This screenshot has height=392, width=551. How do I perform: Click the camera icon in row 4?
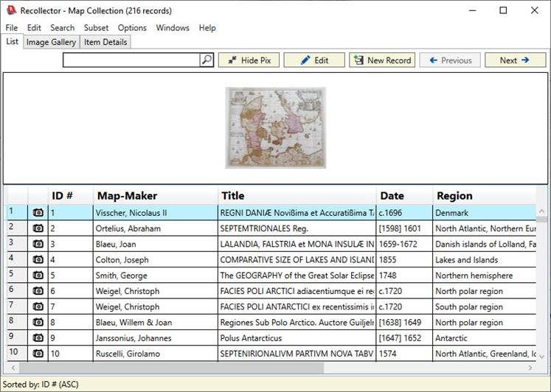coord(38,259)
